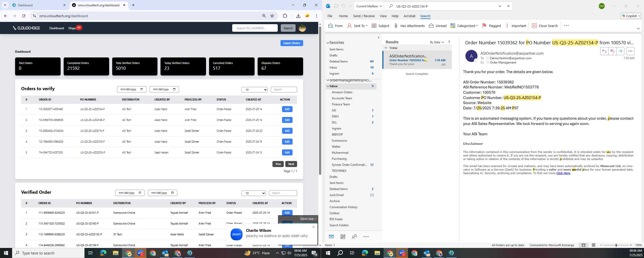
Task: Click the zoom magnifier in address bar
Action: point(264,16)
